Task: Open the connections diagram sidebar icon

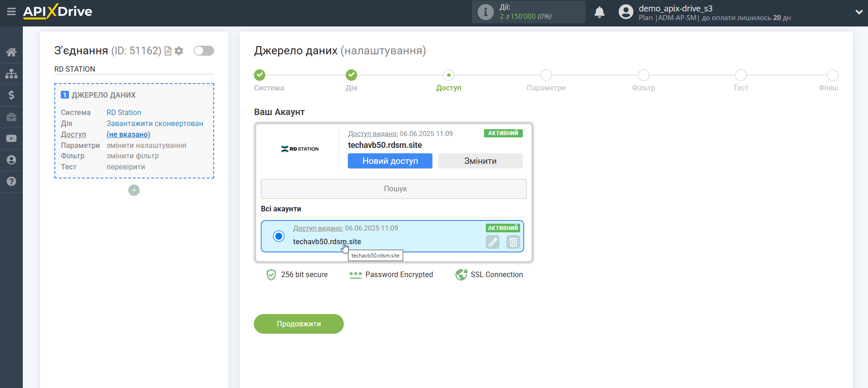Action: tap(11, 73)
